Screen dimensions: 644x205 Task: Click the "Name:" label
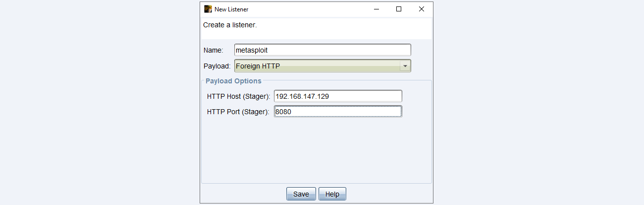[214, 50]
